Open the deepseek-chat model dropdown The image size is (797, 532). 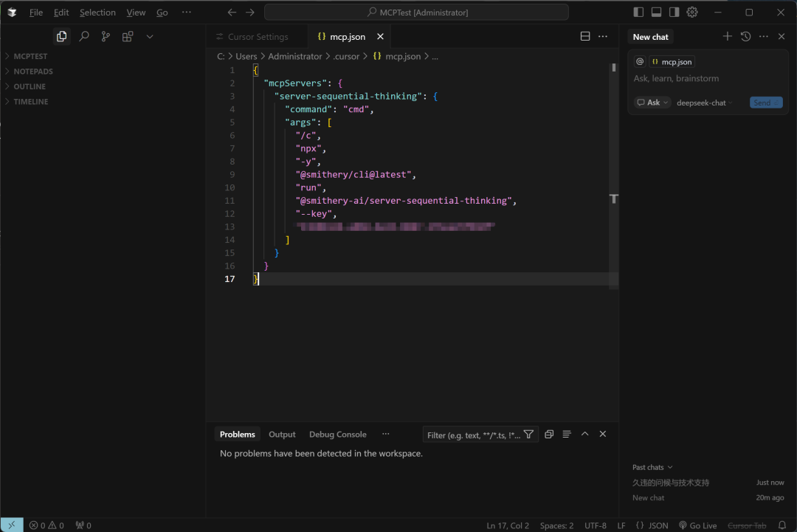[705, 103]
